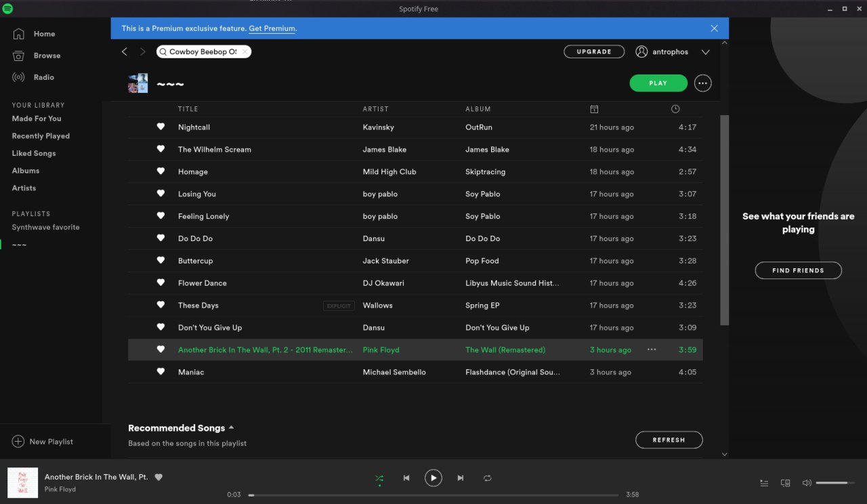Create a New Playlist
This screenshot has width=867, height=504.
click(x=43, y=442)
